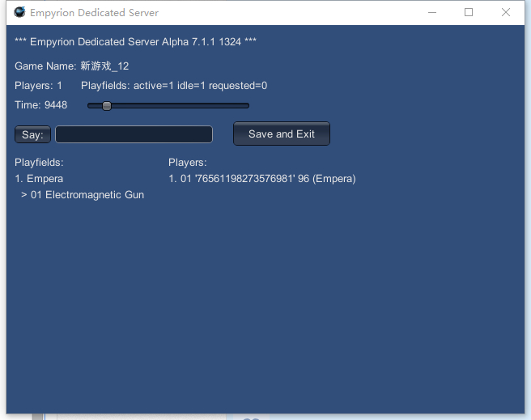Focus the chat message input field

134,134
